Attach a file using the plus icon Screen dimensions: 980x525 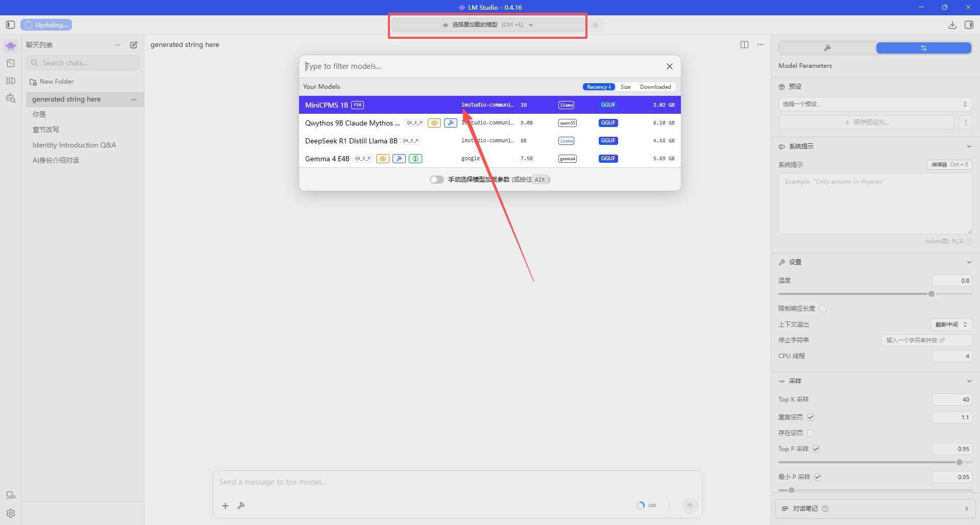[225, 506]
